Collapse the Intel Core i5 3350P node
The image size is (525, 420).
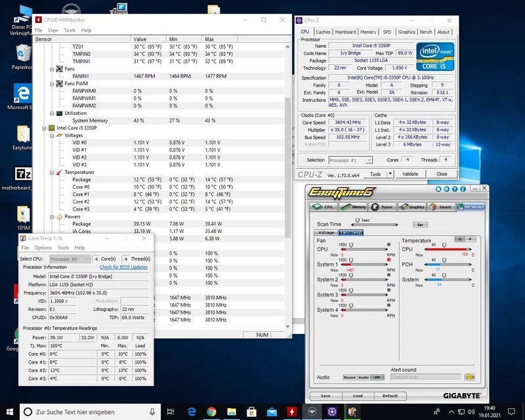(x=44, y=128)
